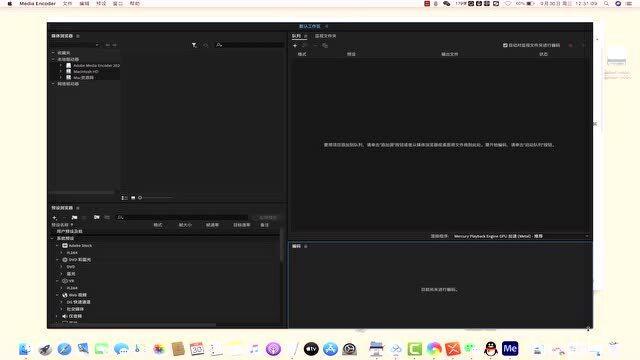640x360 pixels.
Task: Collapse the Web video preset group
Action: tap(57, 295)
